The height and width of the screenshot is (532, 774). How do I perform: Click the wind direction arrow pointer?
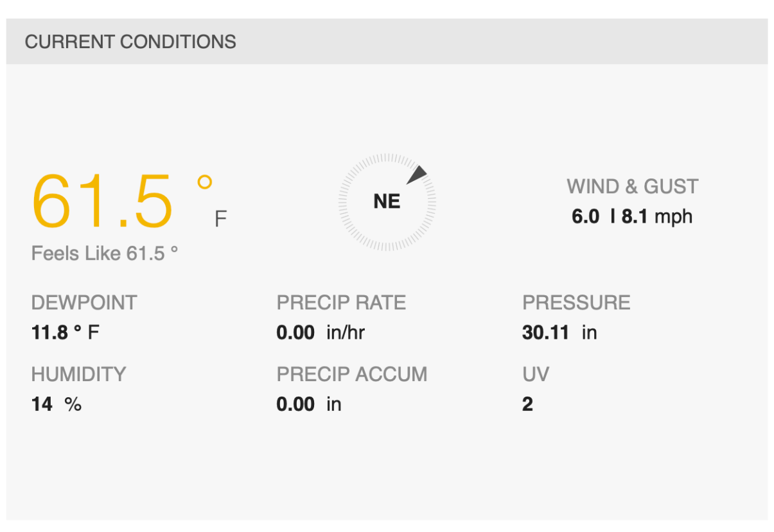pos(418,175)
